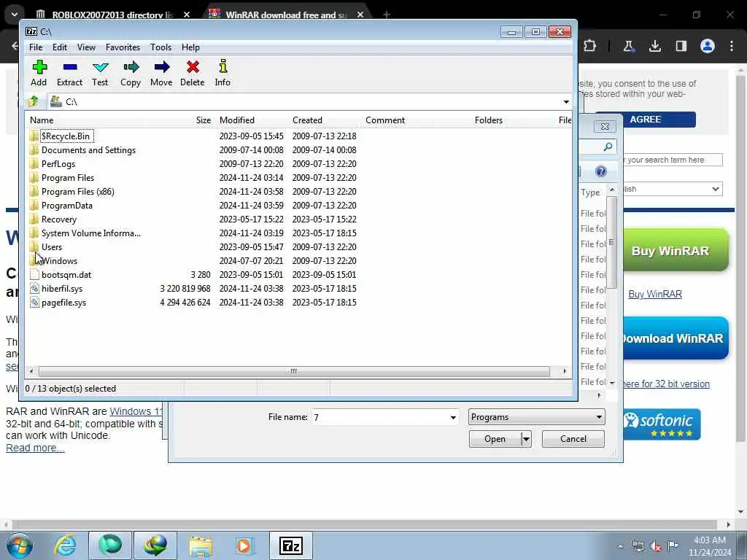Click the AGREE button on the WinRAR page
Image resolution: width=747 pixels, height=560 pixels.
(646, 120)
